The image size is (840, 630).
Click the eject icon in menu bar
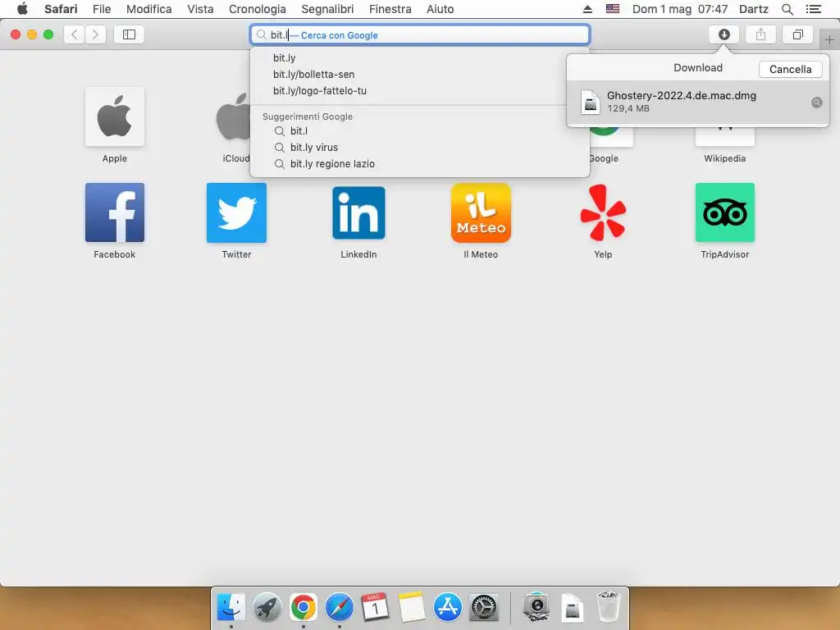(587, 9)
